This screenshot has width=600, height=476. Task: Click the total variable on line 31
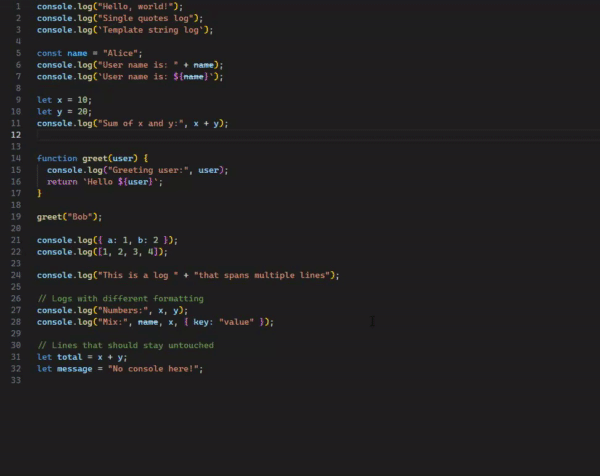pos(70,357)
